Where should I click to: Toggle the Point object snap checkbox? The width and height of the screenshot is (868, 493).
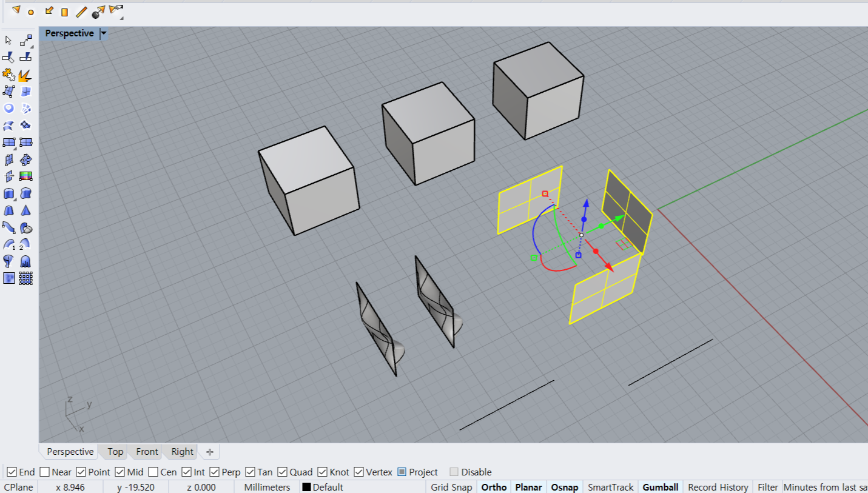pos(81,472)
